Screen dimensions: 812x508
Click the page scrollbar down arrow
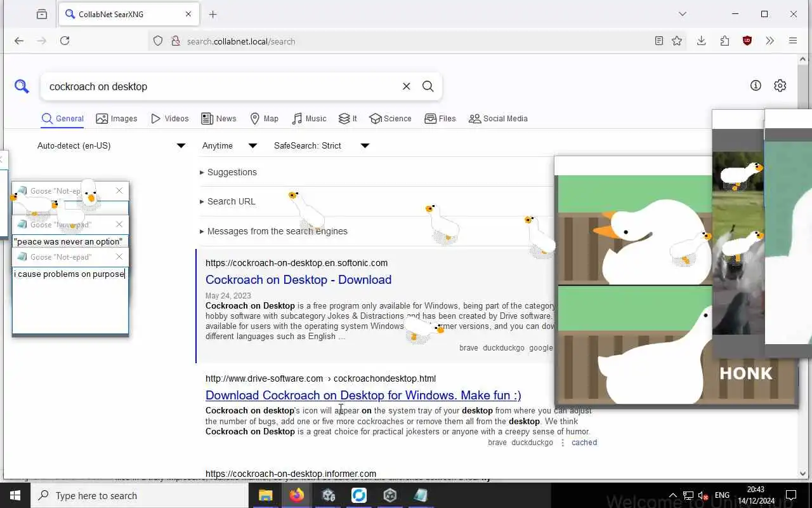click(802, 473)
